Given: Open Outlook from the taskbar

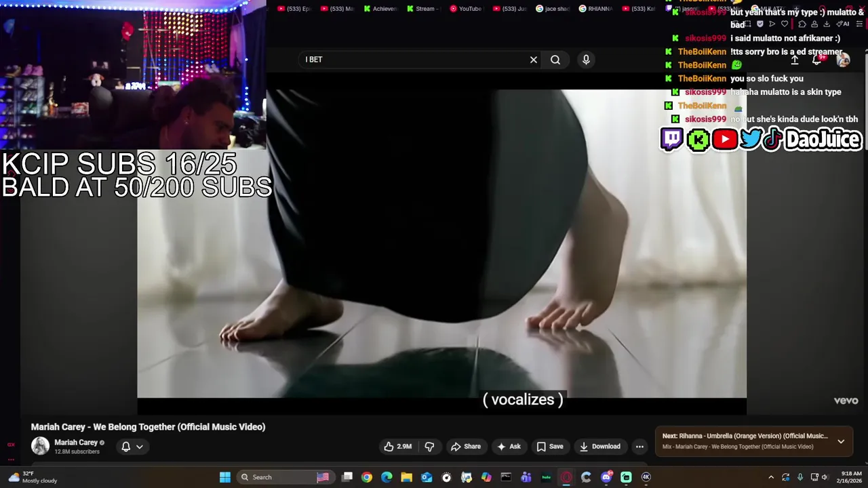Looking at the screenshot, I should coord(427,477).
